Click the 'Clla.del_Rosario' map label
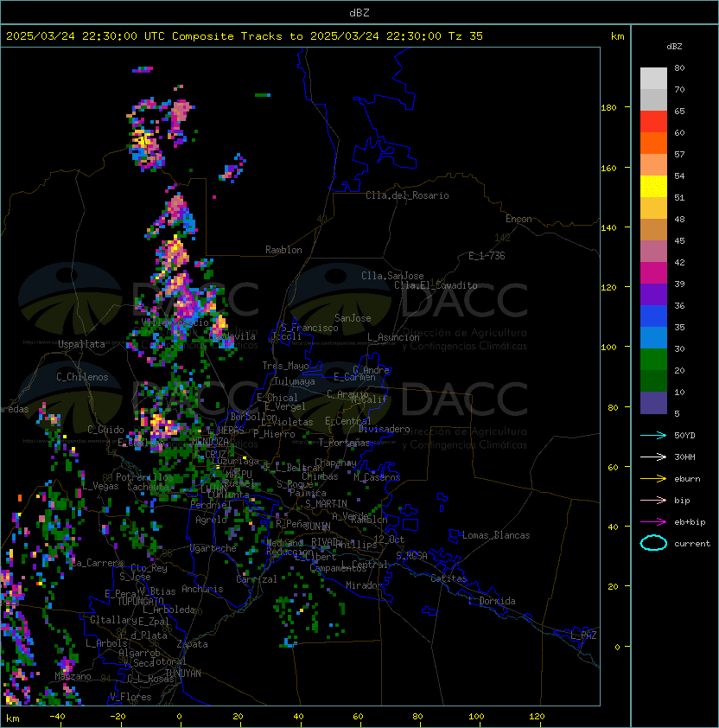Screen dimensions: 719x728 (407, 195)
